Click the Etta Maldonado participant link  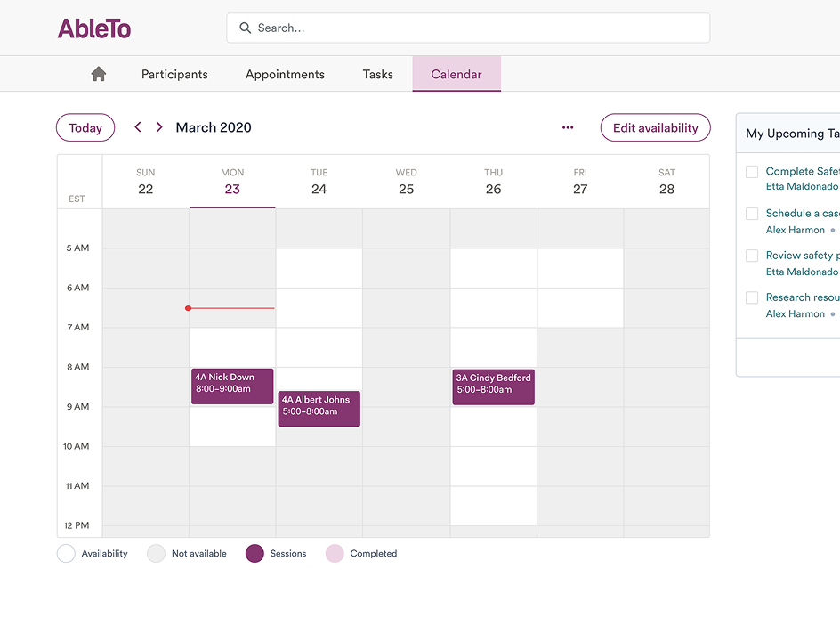[x=801, y=186]
